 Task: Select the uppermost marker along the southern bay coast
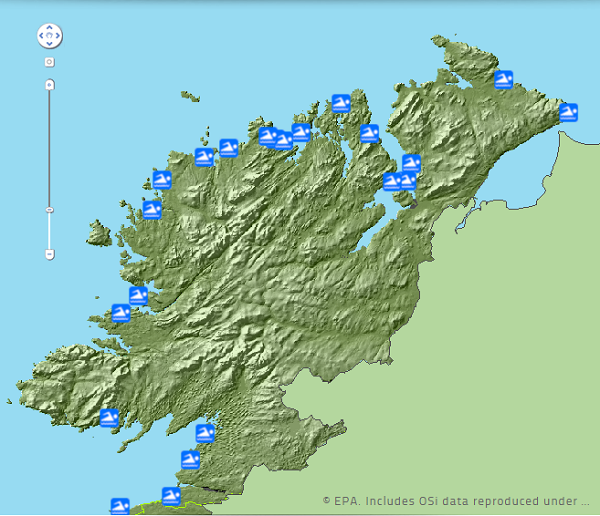pyautogui.click(x=205, y=433)
